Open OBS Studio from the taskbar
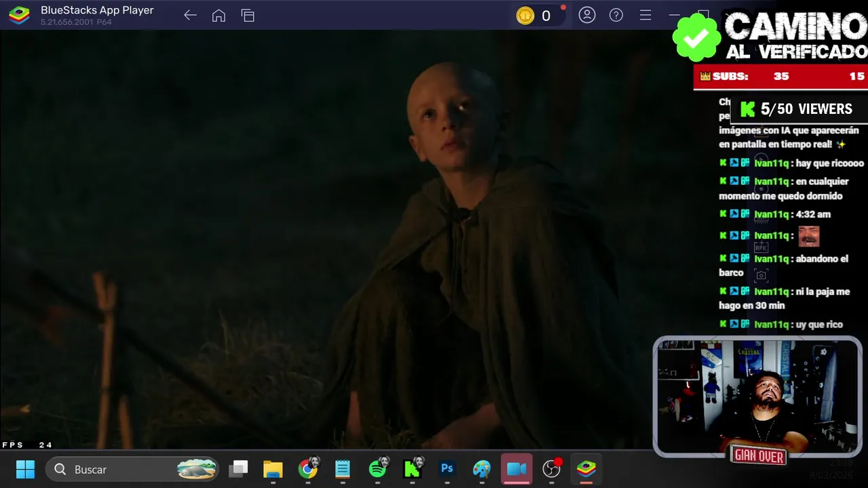 552,468
